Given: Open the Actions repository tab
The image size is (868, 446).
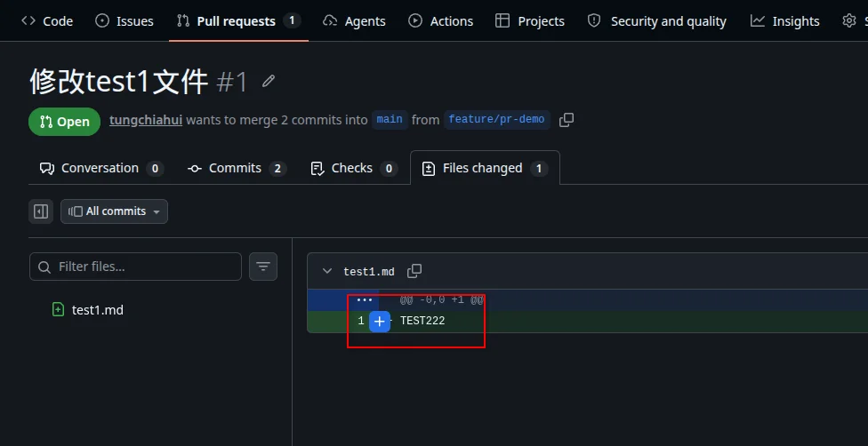Looking at the screenshot, I should tap(440, 21).
